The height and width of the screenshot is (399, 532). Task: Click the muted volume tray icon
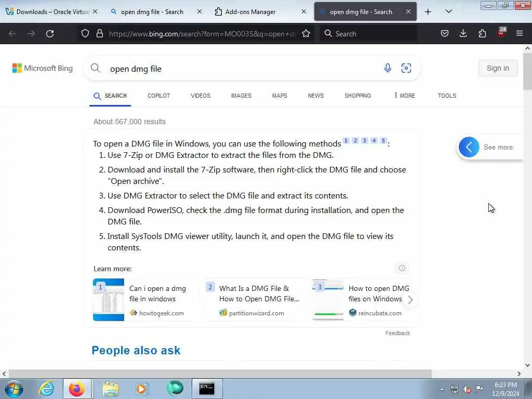467,390
